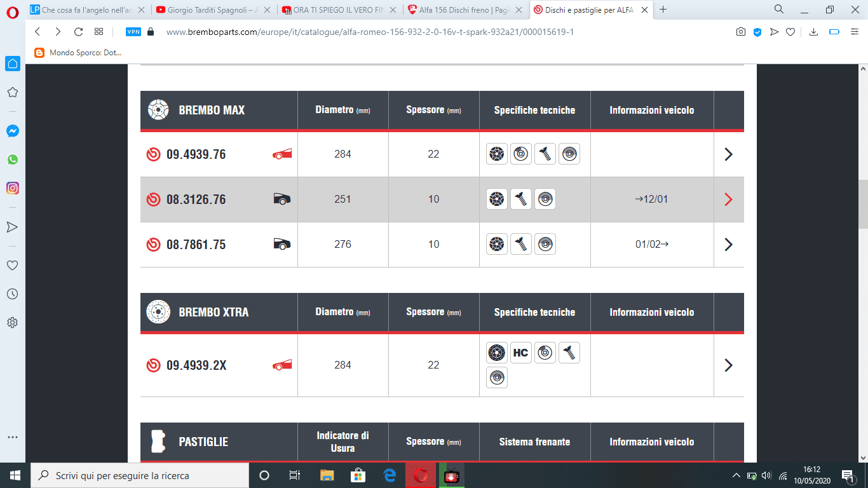Click the HC high-carbon spec icon
868x488 pixels.
(520, 353)
